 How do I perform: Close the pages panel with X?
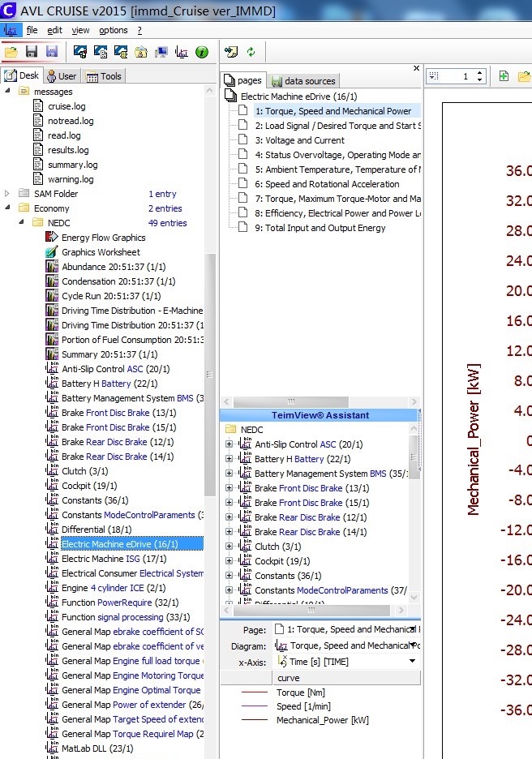tap(416, 68)
